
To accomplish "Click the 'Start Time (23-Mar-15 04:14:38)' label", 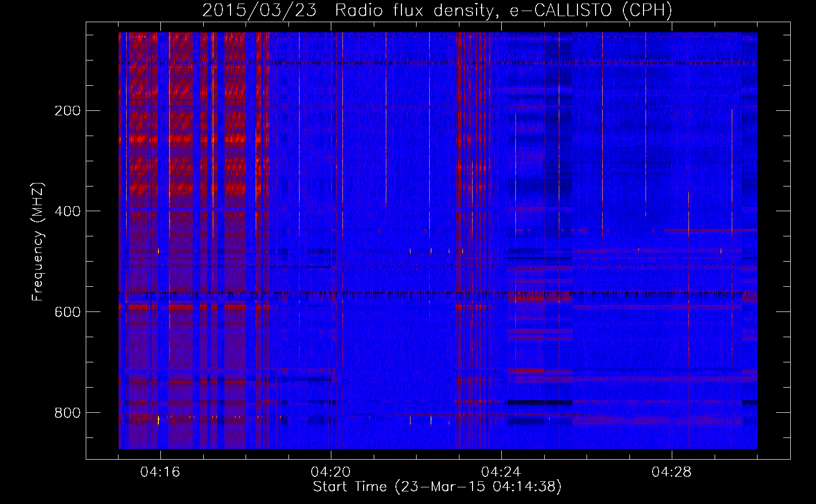I will click(437, 487).
